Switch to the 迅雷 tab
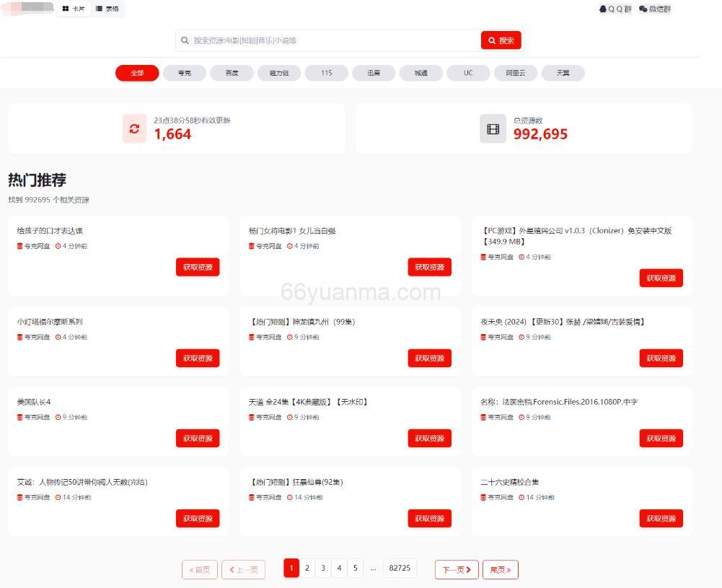722x588 pixels. point(373,73)
